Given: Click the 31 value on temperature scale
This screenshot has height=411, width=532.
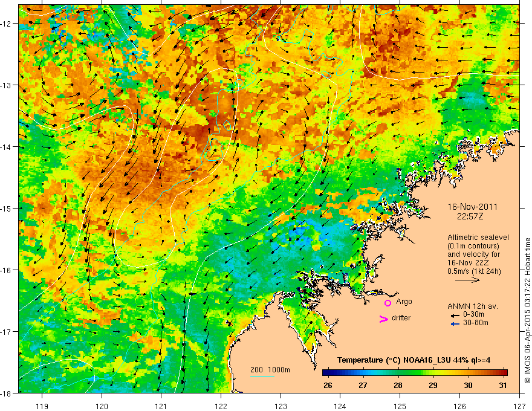Looking at the screenshot, I should 503,385.
